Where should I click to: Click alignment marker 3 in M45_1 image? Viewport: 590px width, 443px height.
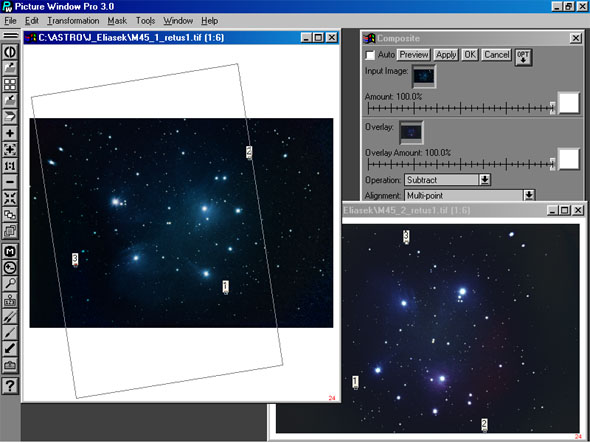(x=75, y=259)
